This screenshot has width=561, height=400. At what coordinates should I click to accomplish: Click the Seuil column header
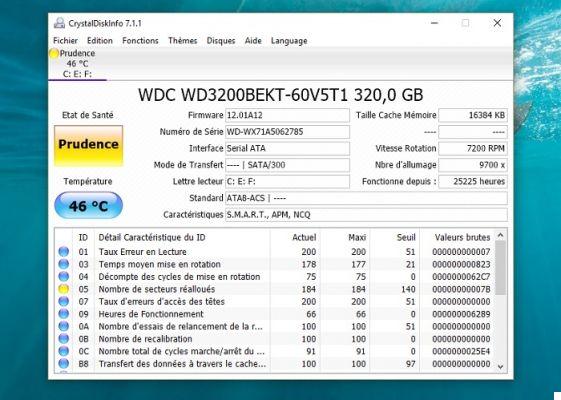(395, 237)
